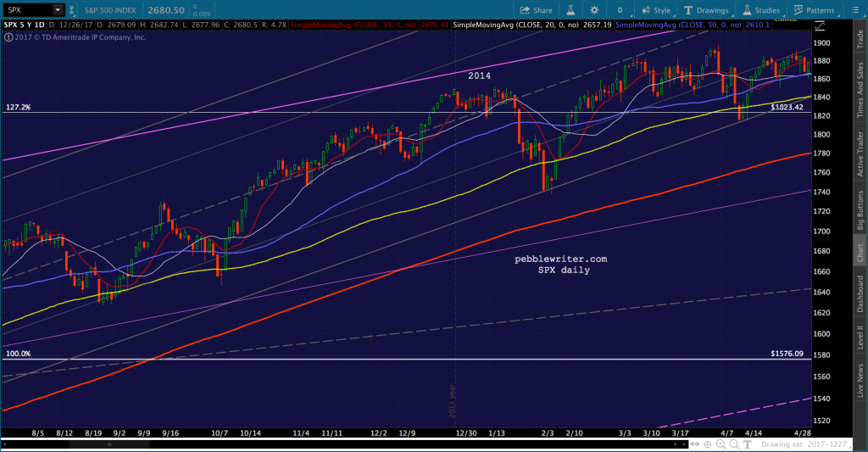868x452 pixels.
Task: Click the Share button in the toolbar
Action: point(536,10)
